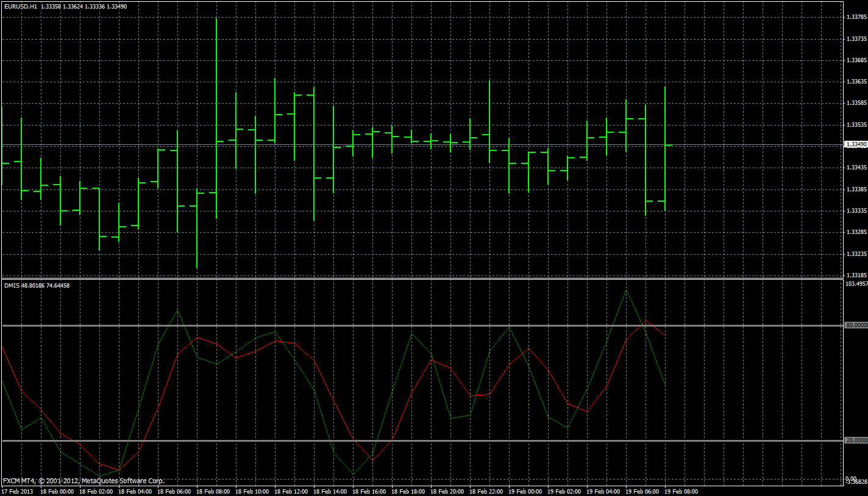Click the 18 Feb 02:00 time label

pos(96,491)
